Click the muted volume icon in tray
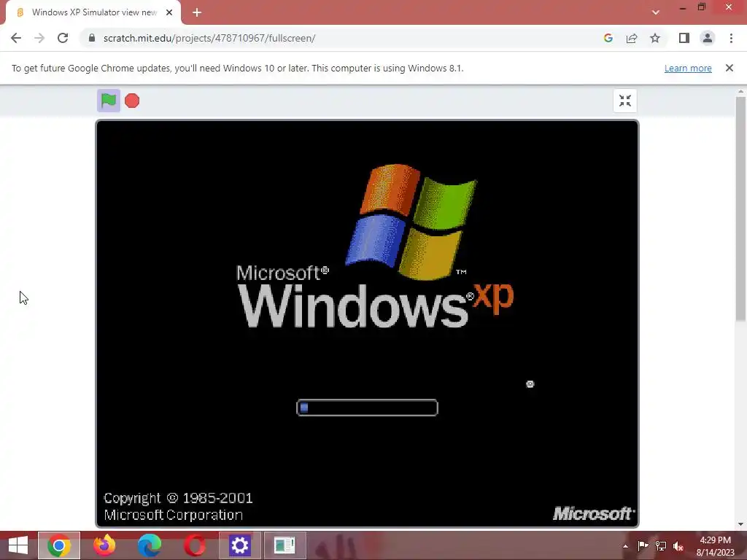 pos(678,546)
